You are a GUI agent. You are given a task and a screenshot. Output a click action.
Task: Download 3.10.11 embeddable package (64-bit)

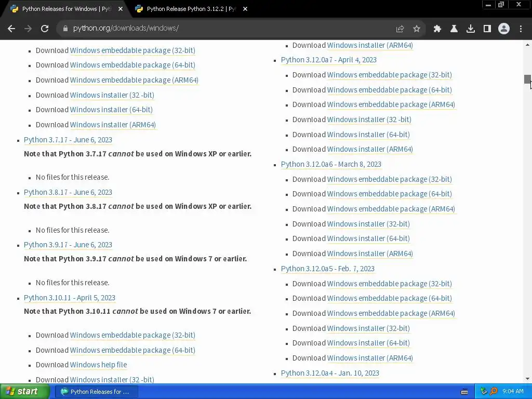click(132, 350)
